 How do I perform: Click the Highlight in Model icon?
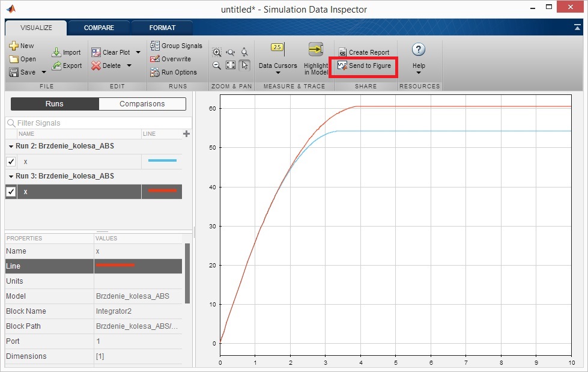316,49
